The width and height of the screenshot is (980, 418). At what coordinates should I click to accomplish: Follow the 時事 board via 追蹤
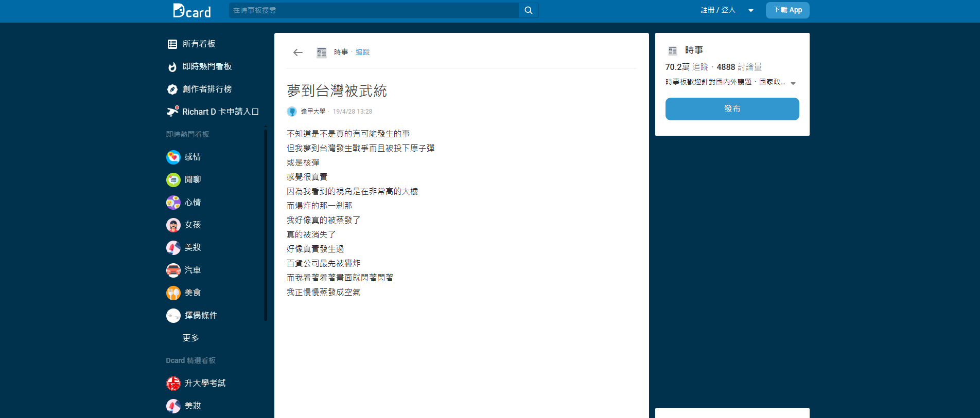(362, 52)
